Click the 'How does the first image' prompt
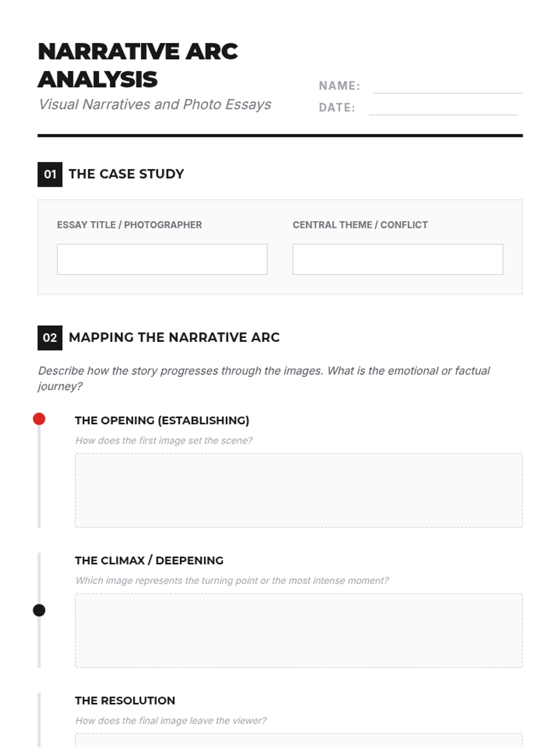 [x=164, y=440]
